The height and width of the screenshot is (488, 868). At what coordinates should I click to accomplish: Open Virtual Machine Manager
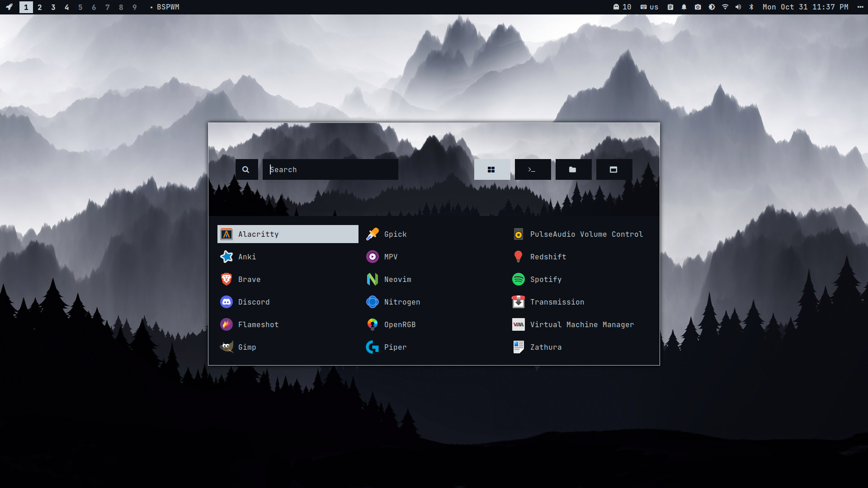pos(581,324)
